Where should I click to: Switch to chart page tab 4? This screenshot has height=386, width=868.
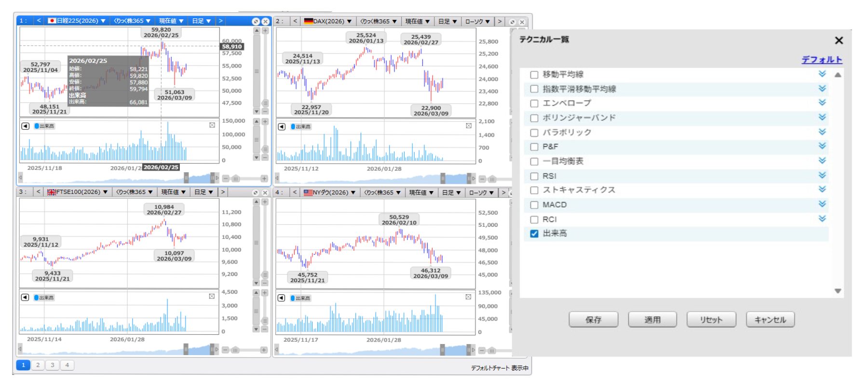[x=67, y=365]
